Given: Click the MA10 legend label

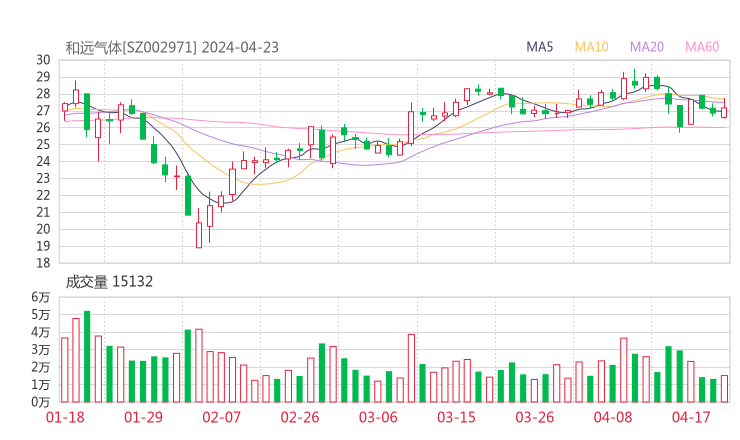Looking at the screenshot, I should tap(591, 47).
